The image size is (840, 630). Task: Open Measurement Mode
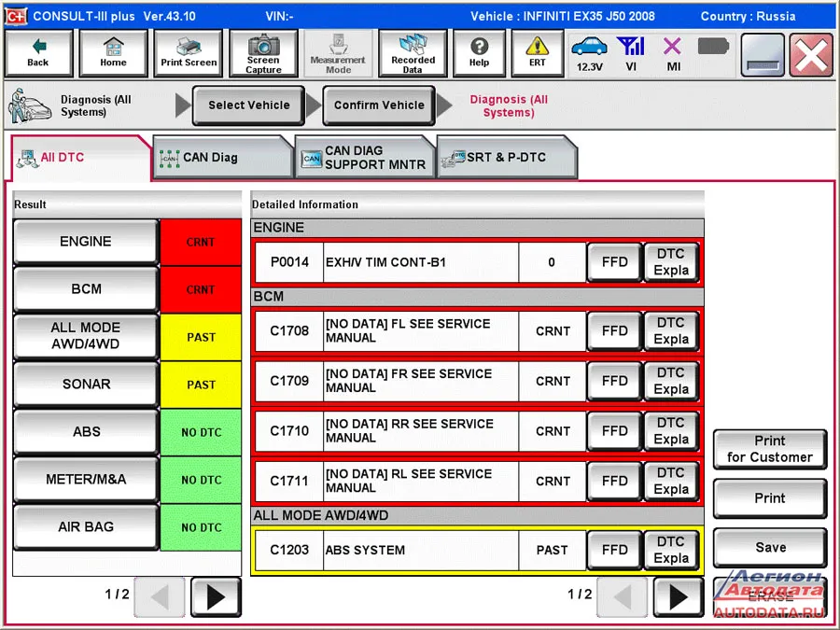(x=338, y=53)
